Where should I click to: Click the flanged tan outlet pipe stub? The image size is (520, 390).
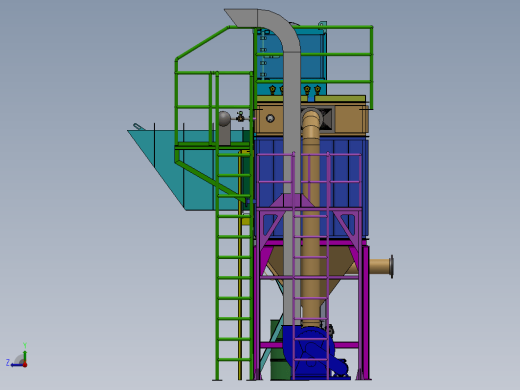click(x=381, y=266)
